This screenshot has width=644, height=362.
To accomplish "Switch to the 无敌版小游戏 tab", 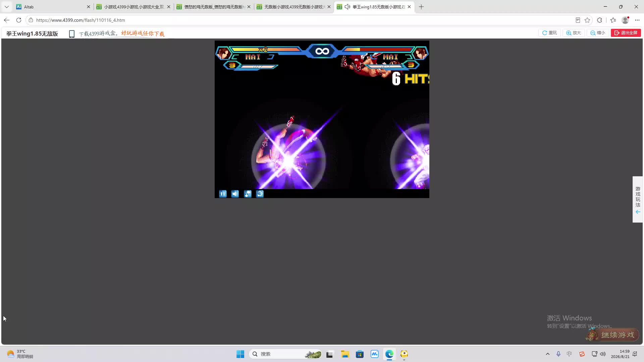I will pyautogui.click(x=294, y=7).
